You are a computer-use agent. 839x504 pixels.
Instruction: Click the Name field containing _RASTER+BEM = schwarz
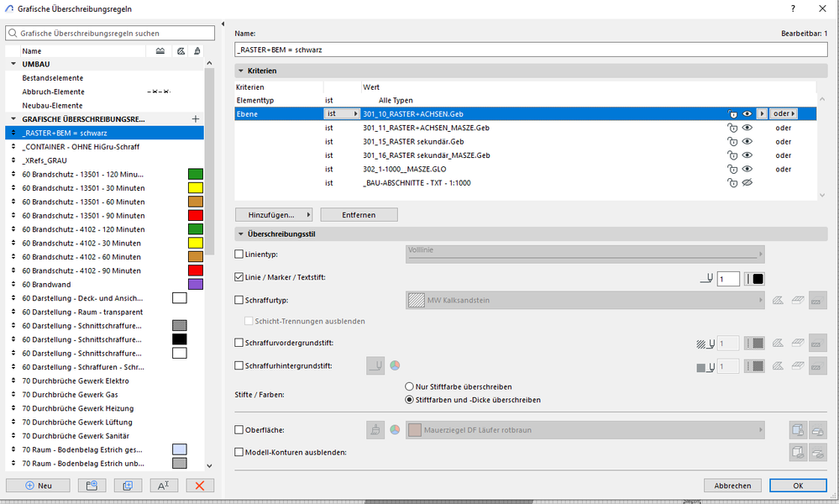(531, 50)
